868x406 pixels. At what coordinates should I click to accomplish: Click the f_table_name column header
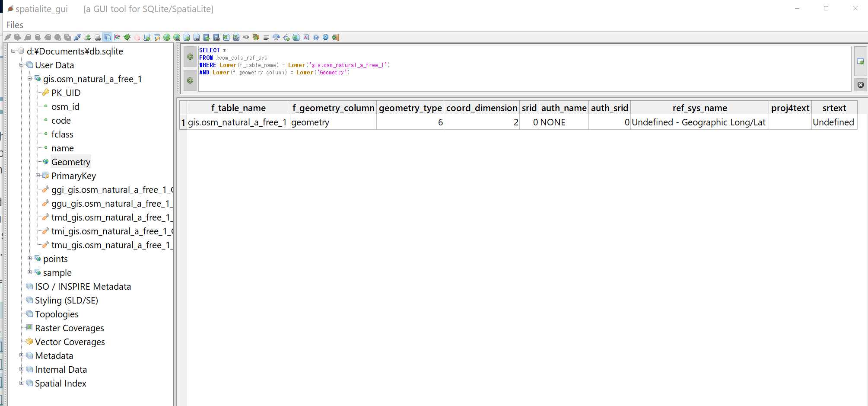238,108
